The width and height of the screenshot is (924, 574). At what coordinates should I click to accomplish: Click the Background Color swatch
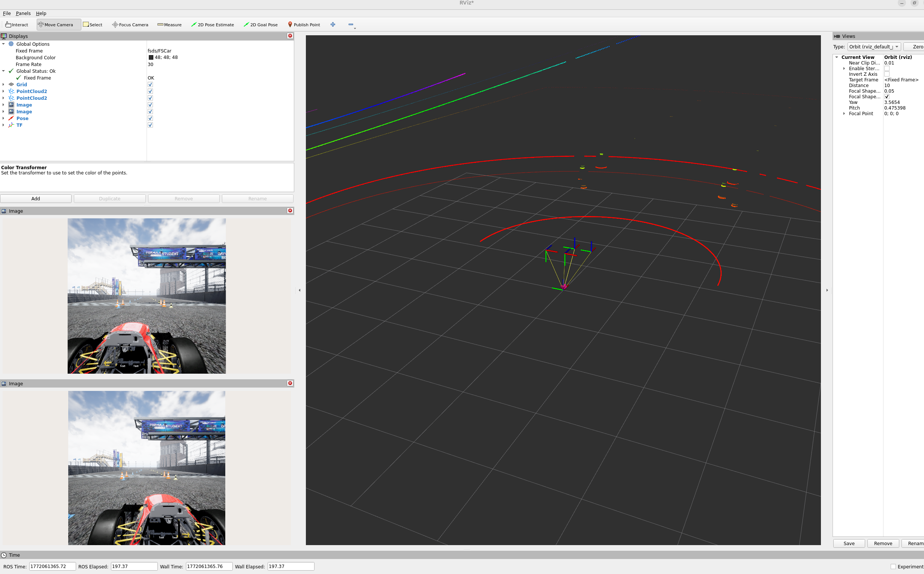(x=151, y=58)
